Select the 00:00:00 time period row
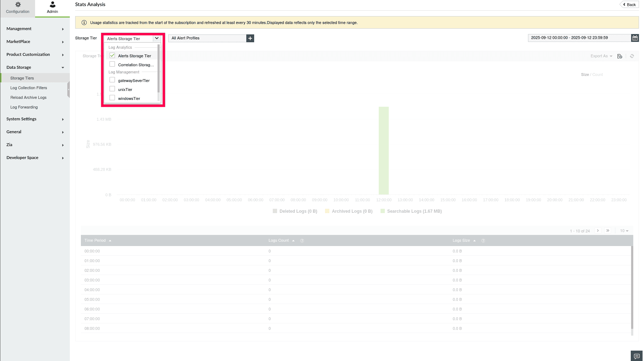This screenshot has width=644, height=361. coord(356,251)
